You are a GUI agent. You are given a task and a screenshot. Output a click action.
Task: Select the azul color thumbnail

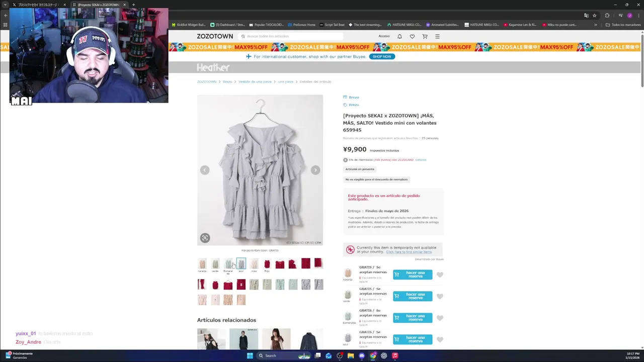coord(241,263)
